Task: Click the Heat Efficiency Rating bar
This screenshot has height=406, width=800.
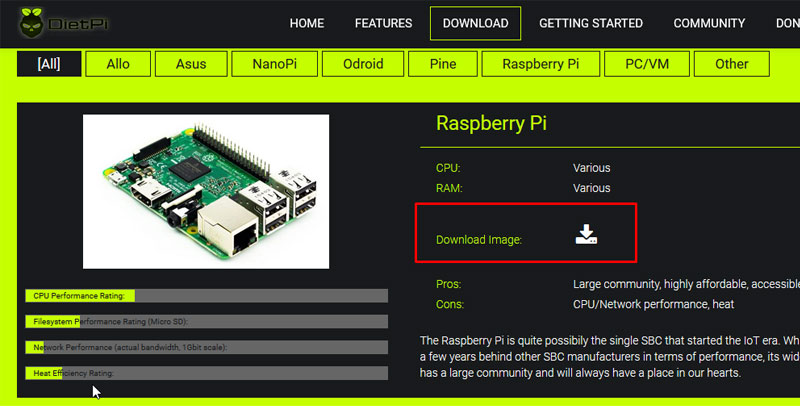Action: click(207, 373)
